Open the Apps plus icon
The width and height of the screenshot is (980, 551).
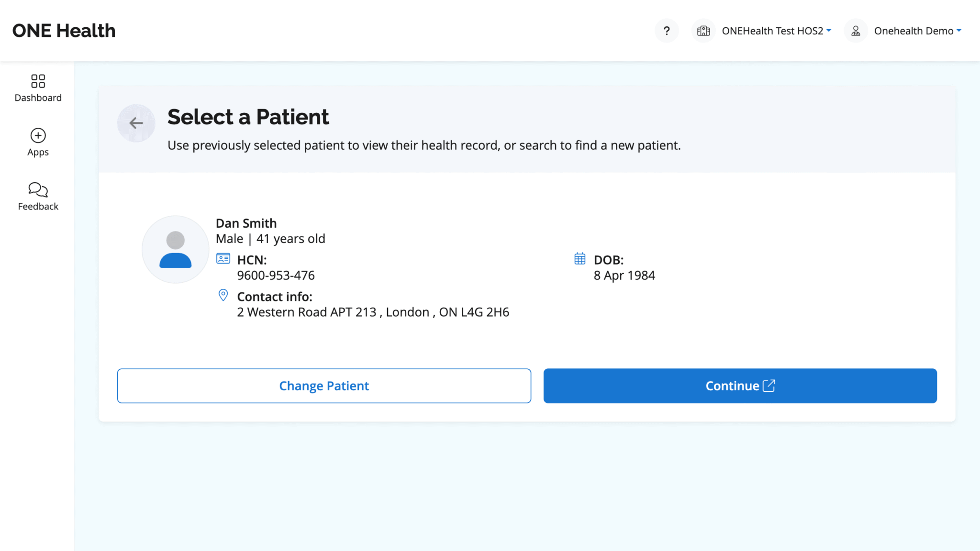tap(38, 135)
